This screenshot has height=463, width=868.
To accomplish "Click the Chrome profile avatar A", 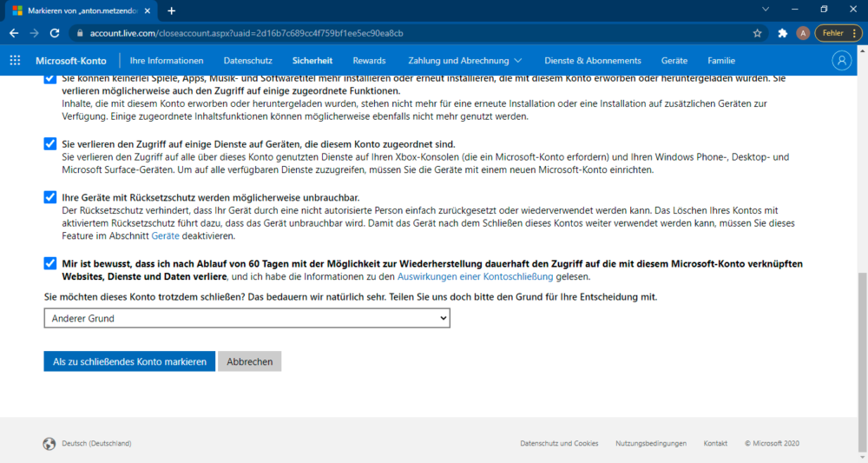I will pyautogui.click(x=803, y=33).
